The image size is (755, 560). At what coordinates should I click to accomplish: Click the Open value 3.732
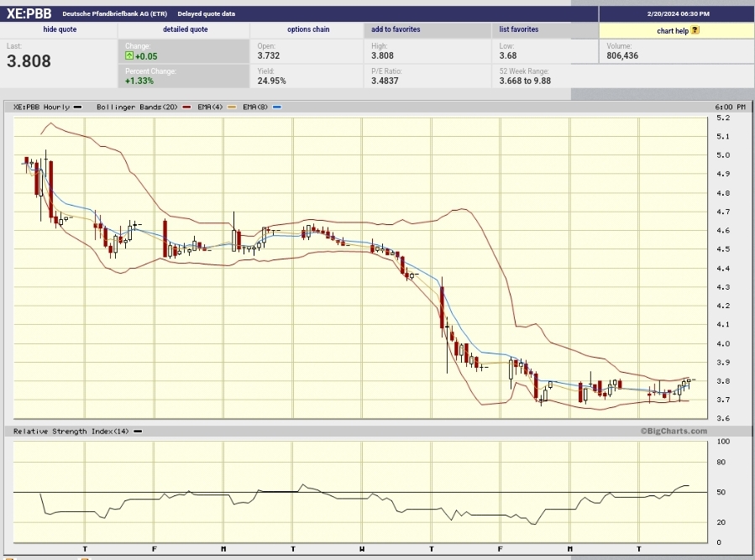pyautogui.click(x=269, y=55)
